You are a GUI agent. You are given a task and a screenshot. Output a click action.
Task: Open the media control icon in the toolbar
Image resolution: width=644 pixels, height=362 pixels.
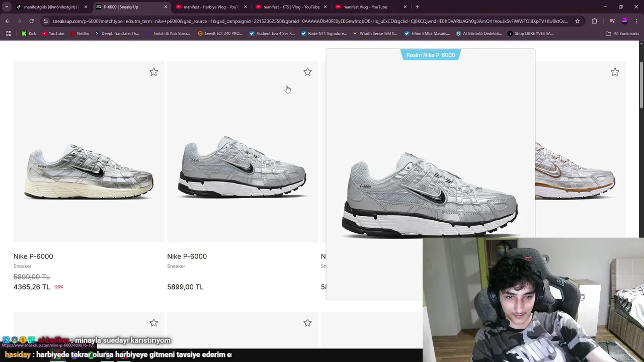tap(612, 21)
